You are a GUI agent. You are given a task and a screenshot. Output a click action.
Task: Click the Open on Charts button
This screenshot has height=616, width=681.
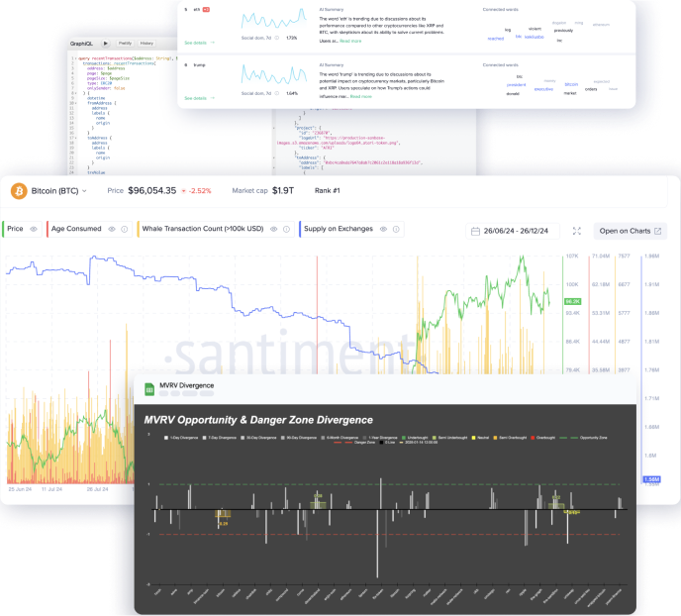(x=631, y=231)
